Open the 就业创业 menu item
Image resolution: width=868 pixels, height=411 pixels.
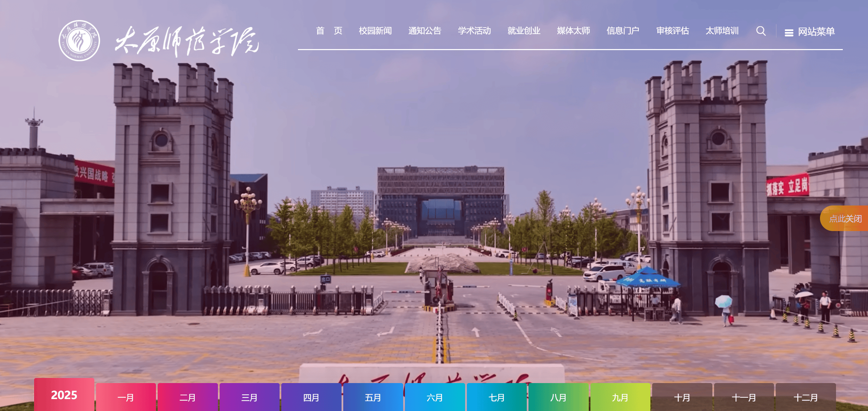[524, 31]
